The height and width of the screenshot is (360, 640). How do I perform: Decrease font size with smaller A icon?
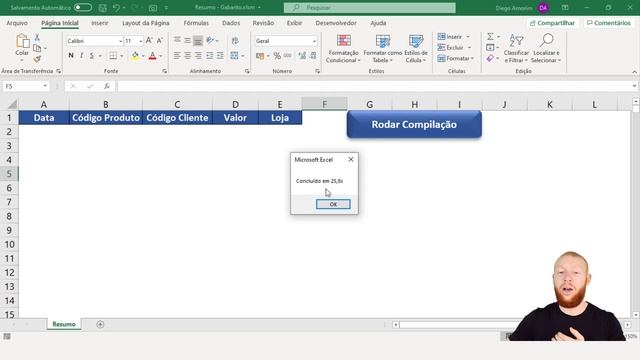coord(160,40)
